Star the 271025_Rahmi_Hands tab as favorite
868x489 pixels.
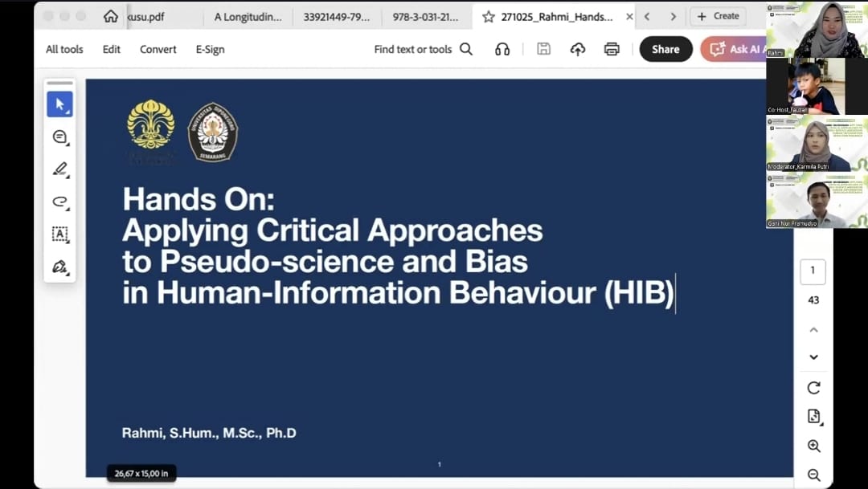click(x=488, y=16)
